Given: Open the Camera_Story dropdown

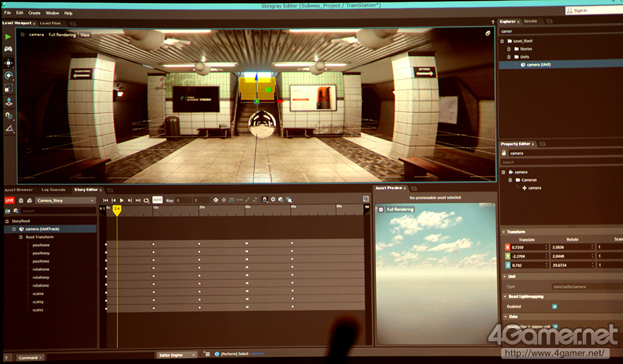Looking at the screenshot, I should [66, 201].
